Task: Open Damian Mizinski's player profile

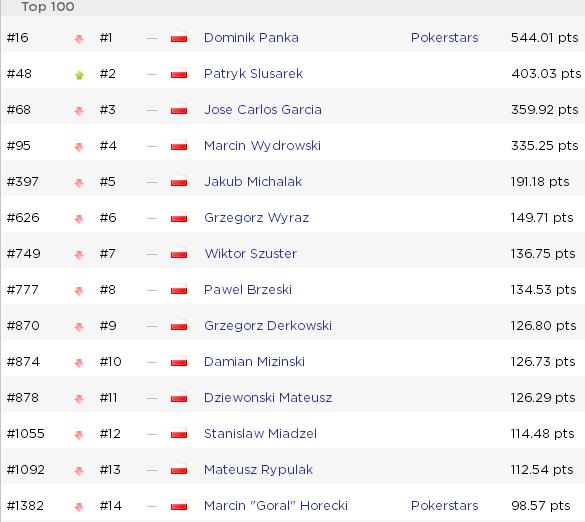Action: coord(254,362)
